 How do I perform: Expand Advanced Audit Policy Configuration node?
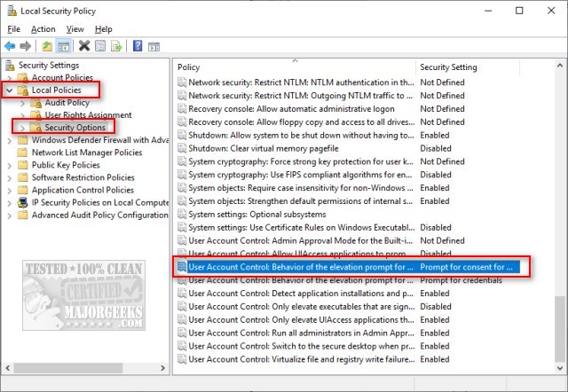pos(10,216)
